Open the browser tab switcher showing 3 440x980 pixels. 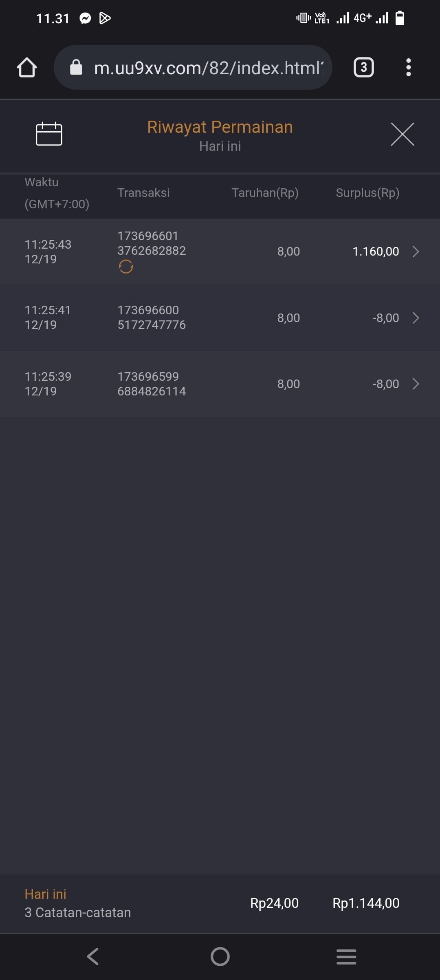click(363, 68)
